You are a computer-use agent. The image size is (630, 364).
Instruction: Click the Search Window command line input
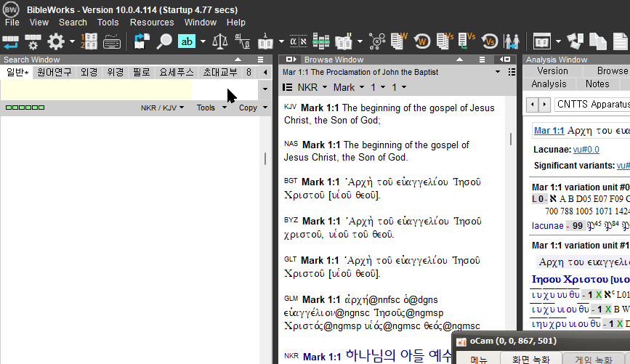click(x=129, y=89)
